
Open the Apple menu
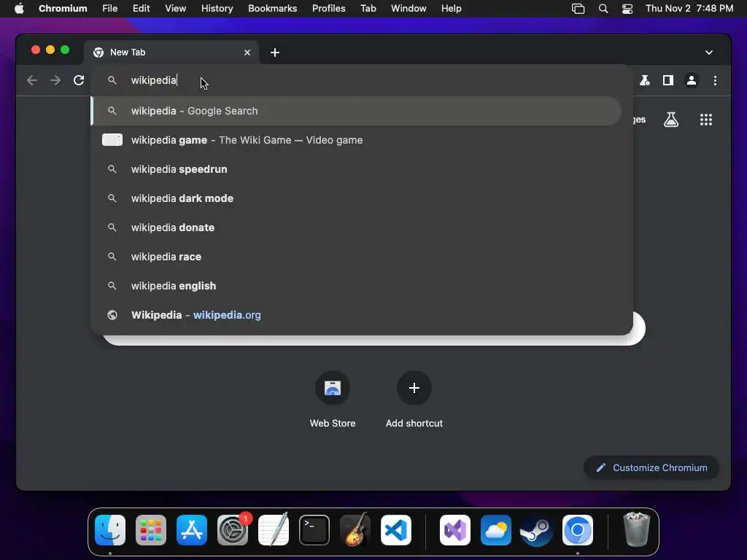(19, 9)
